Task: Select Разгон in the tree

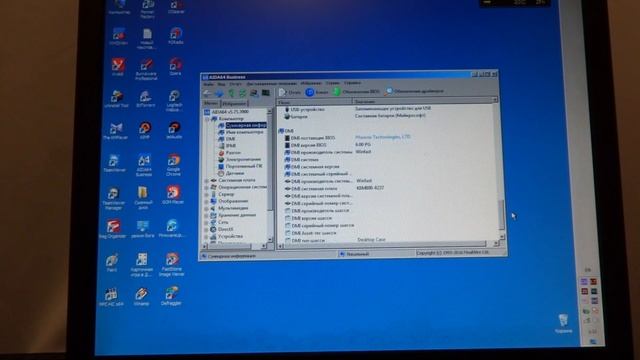Action: (x=233, y=153)
